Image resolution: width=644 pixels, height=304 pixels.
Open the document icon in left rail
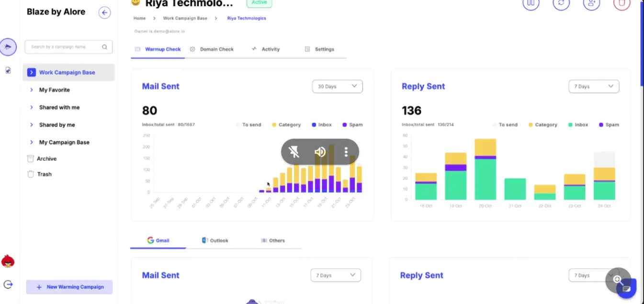coord(8,70)
